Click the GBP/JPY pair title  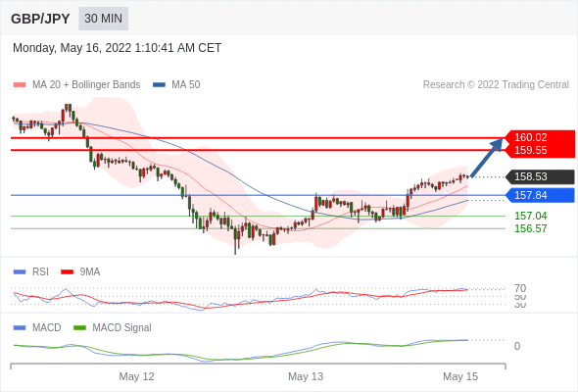(x=40, y=19)
